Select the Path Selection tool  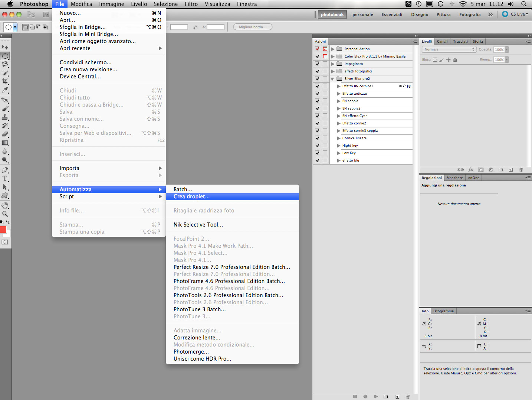pos(5,187)
